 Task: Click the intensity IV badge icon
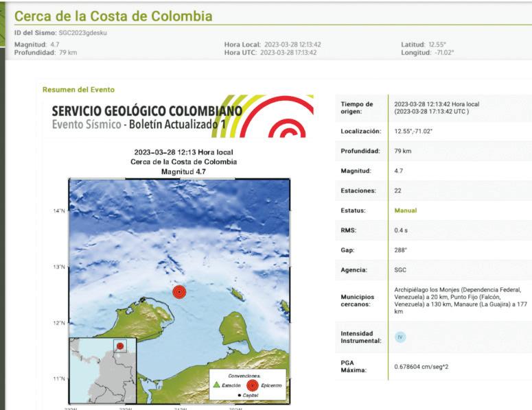pos(400,337)
